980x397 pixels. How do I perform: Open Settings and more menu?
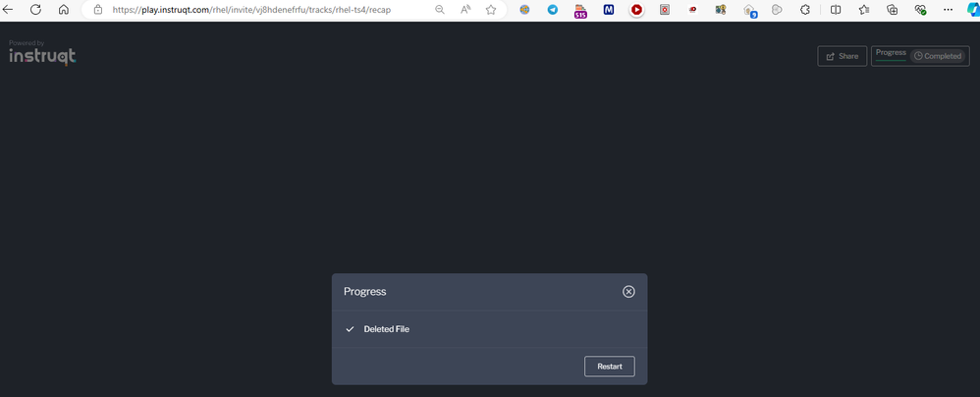pos(948,10)
